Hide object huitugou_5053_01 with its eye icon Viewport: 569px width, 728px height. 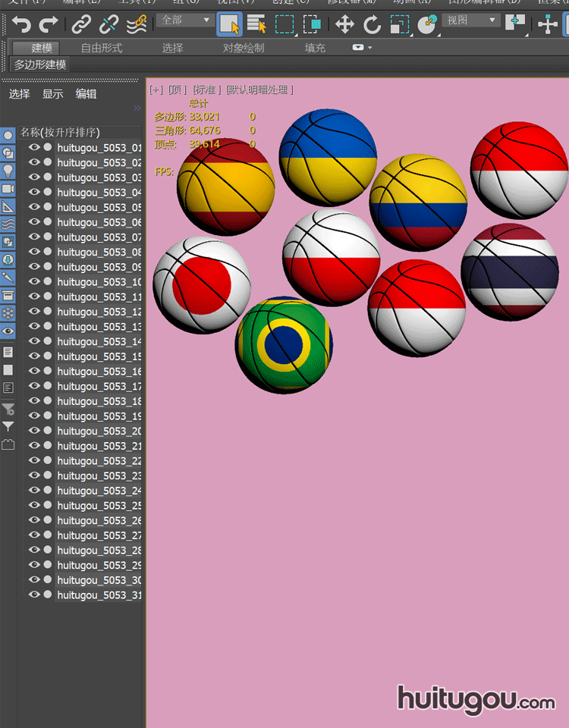click(34, 147)
